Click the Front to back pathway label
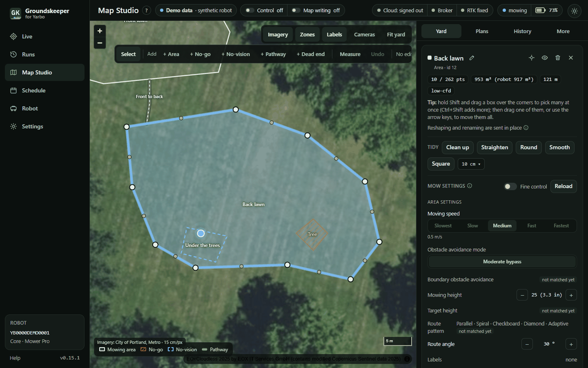588x368 pixels. (149, 96)
